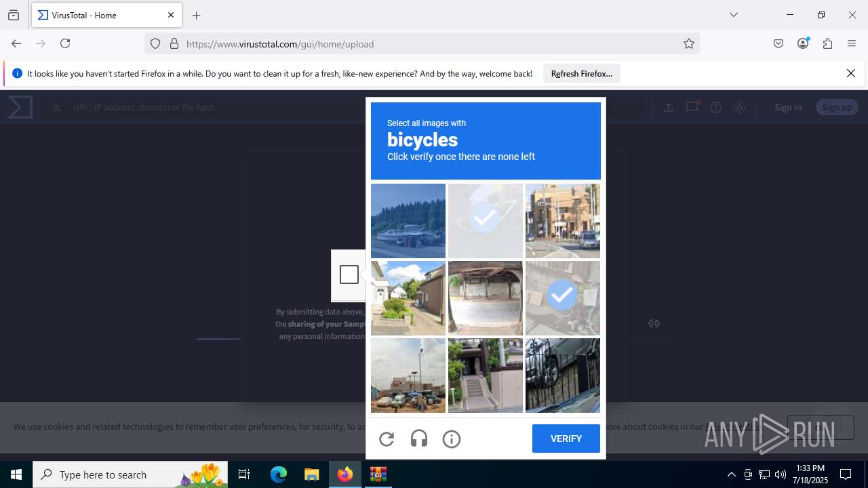Click the network tray icon
The image size is (868, 488).
[x=764, y=474]
